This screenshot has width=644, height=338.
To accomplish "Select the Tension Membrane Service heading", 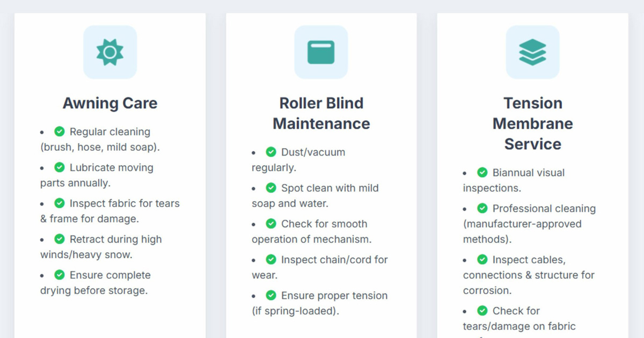I will 532,123.
